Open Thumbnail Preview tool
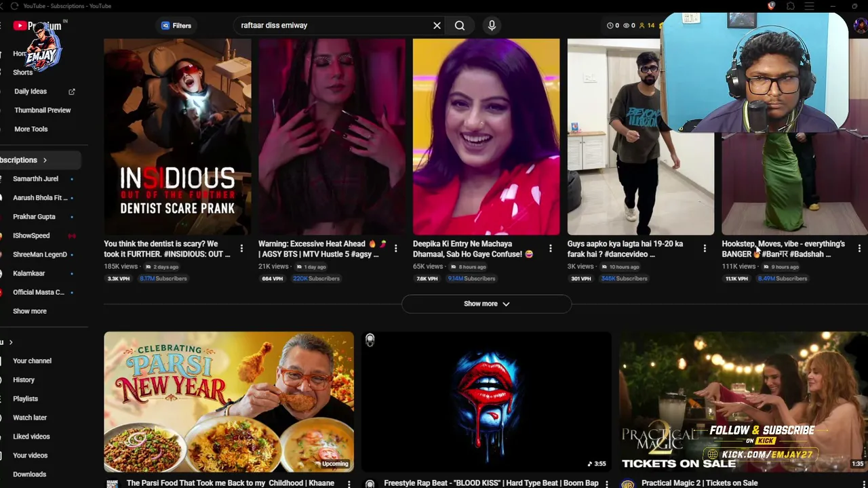 tap(42, 110)
